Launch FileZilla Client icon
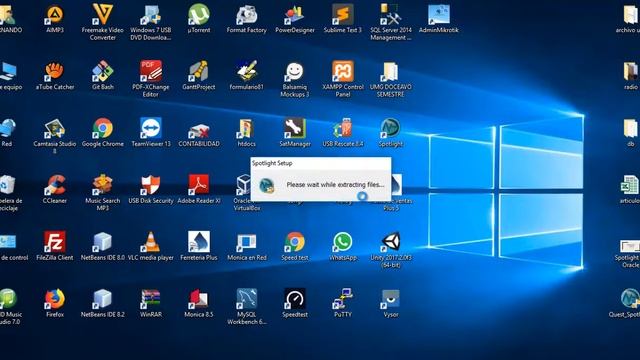Screen dimensions: 640x360 (x=55, y=242)
